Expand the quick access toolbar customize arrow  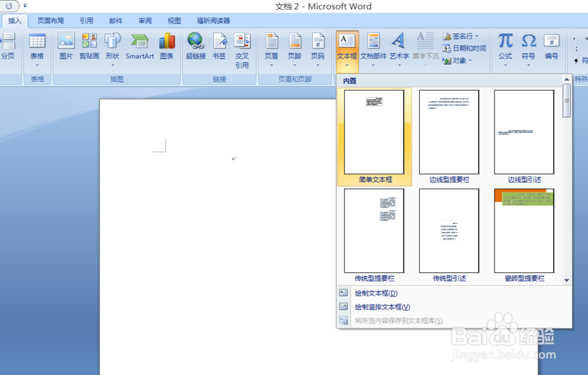point(25,6)
